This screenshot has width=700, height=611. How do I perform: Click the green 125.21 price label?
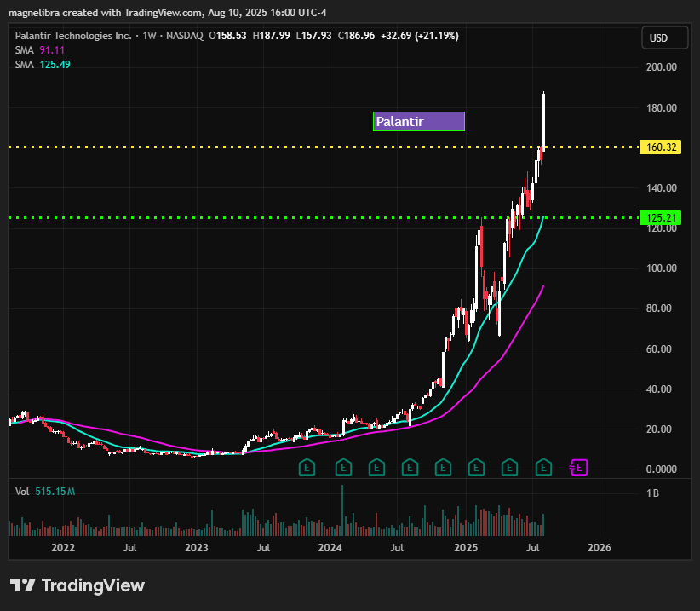click(x=660, y=218)
